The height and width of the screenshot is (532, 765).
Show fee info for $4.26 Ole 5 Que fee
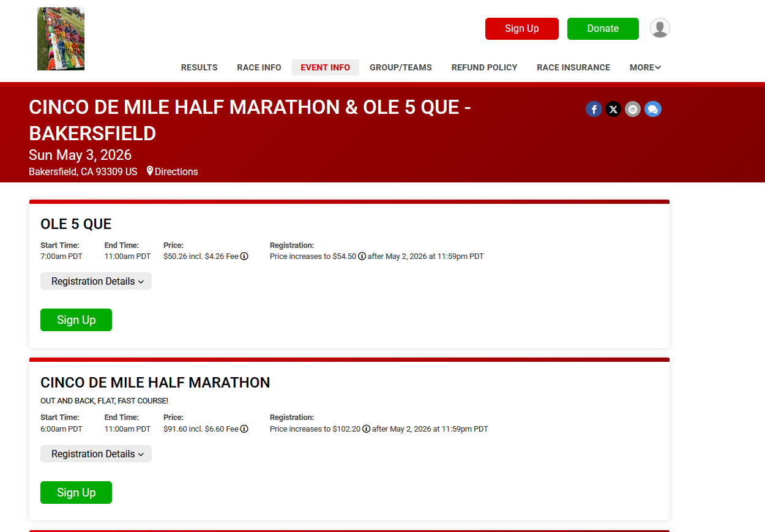click(x=244, y=257)
